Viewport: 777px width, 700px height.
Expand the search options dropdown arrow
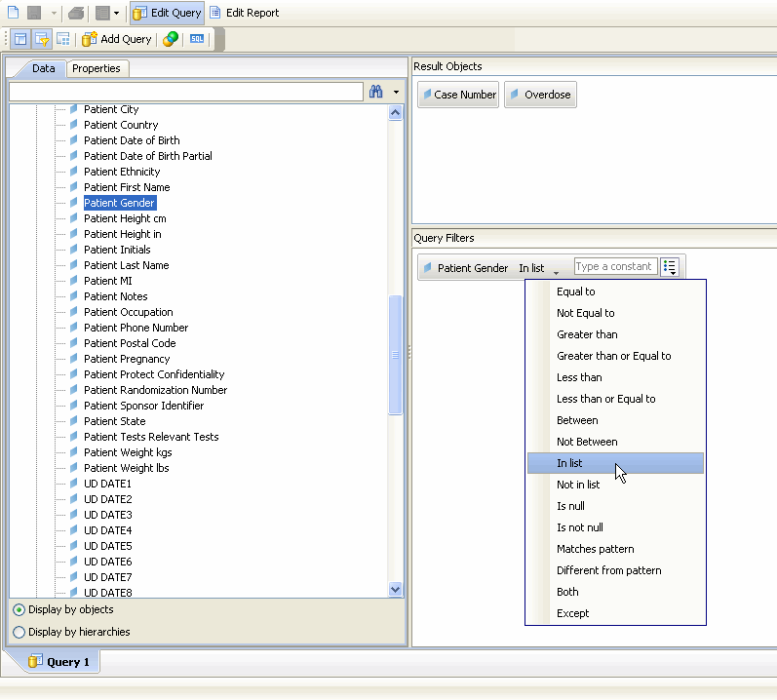coord(396,92)
